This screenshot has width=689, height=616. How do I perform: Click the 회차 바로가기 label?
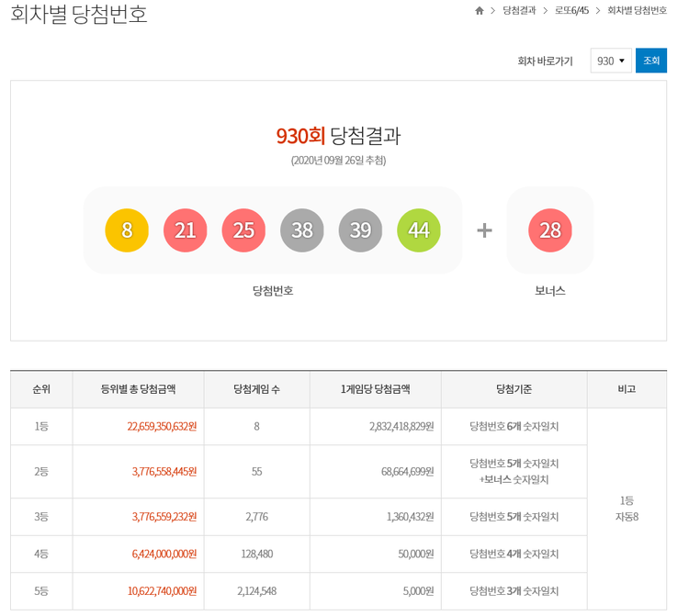click(x=545, y=61)
